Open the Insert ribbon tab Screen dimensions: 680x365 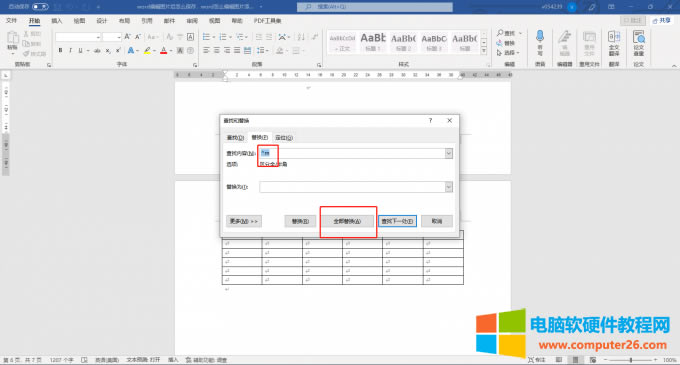click(x=57, y=21)
